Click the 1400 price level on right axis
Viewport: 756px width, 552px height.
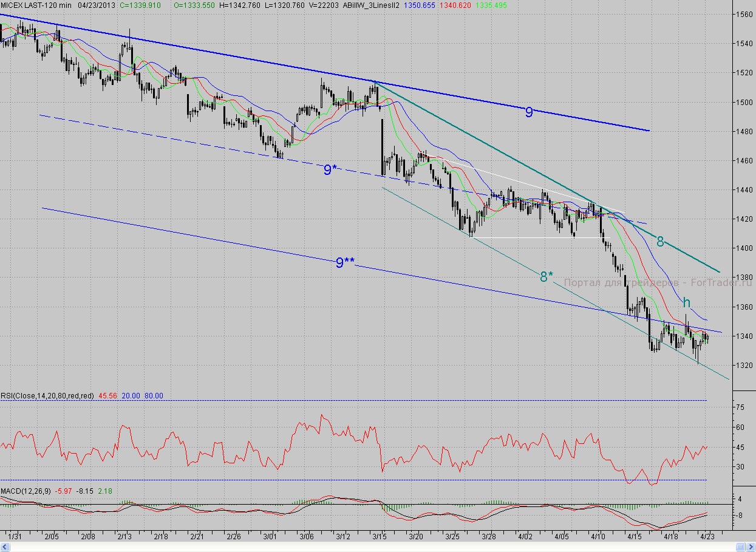[744, 248]
